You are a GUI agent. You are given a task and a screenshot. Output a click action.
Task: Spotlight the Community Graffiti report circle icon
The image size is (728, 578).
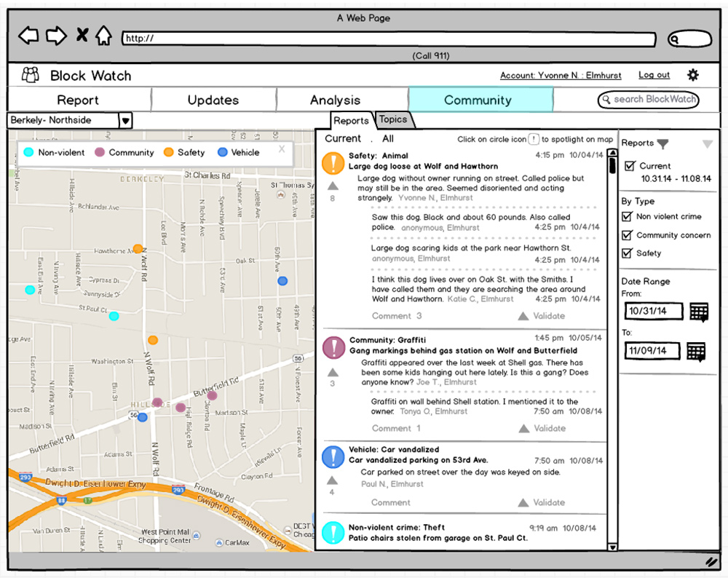tap(333, 347)
